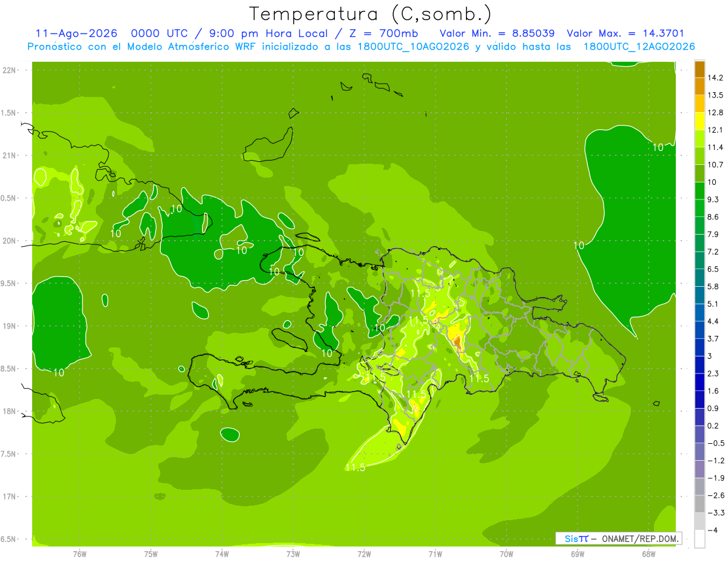728x562 pixels.
Task: Click the 19N latitude axis label
Action: (x=10, y=326)
